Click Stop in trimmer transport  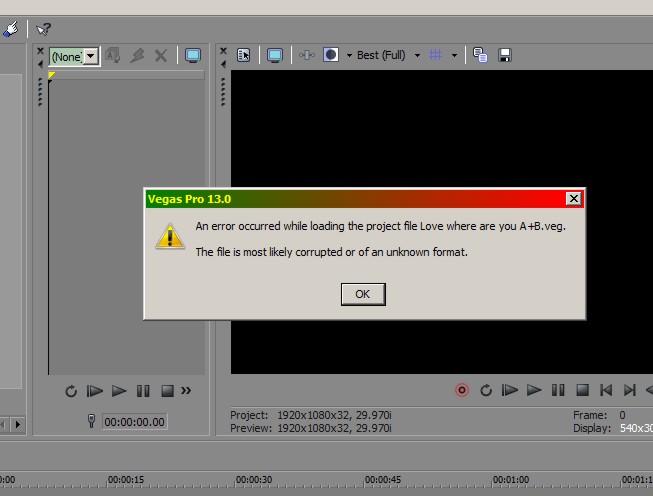167,391
